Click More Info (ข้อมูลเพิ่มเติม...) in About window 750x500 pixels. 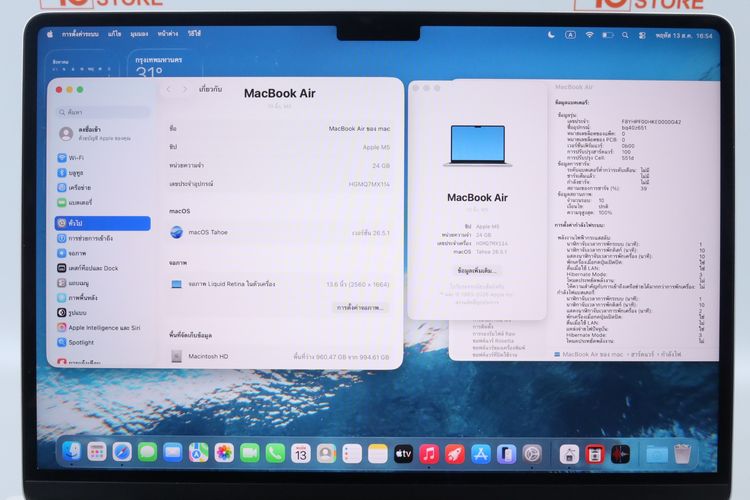pyautogui.click(x=476, y=271)
